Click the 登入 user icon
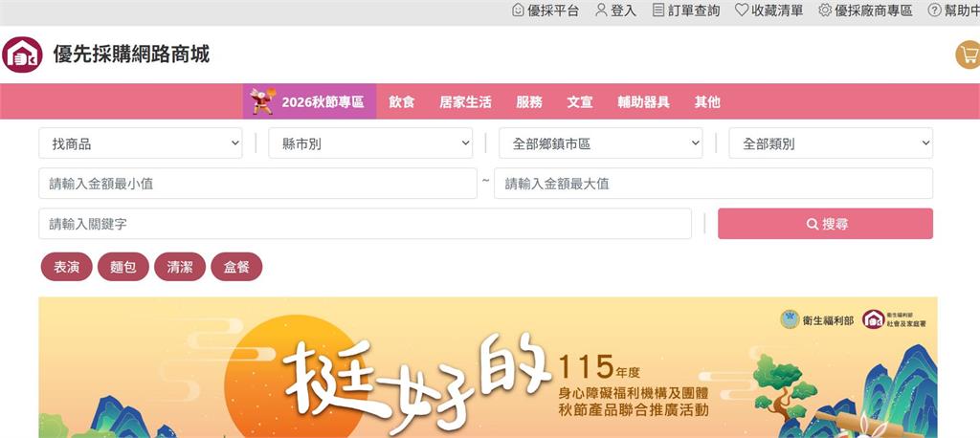The height and width of the screenshot is (438, 980). 601,10
